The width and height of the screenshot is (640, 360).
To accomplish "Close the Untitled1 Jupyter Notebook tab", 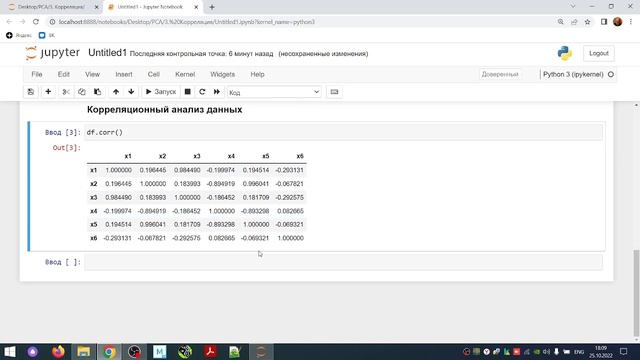I will [196, 7].
